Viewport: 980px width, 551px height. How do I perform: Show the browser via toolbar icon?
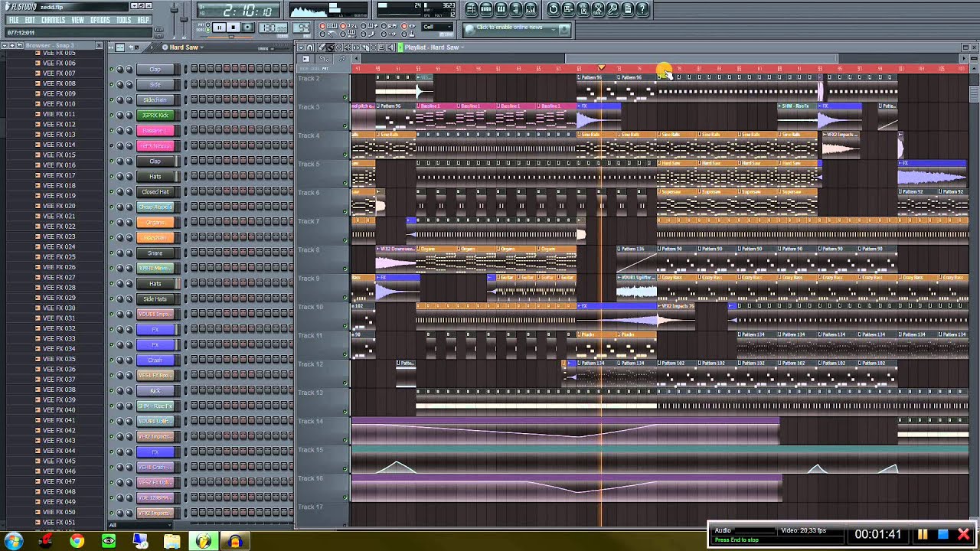[x=516, y=9]
